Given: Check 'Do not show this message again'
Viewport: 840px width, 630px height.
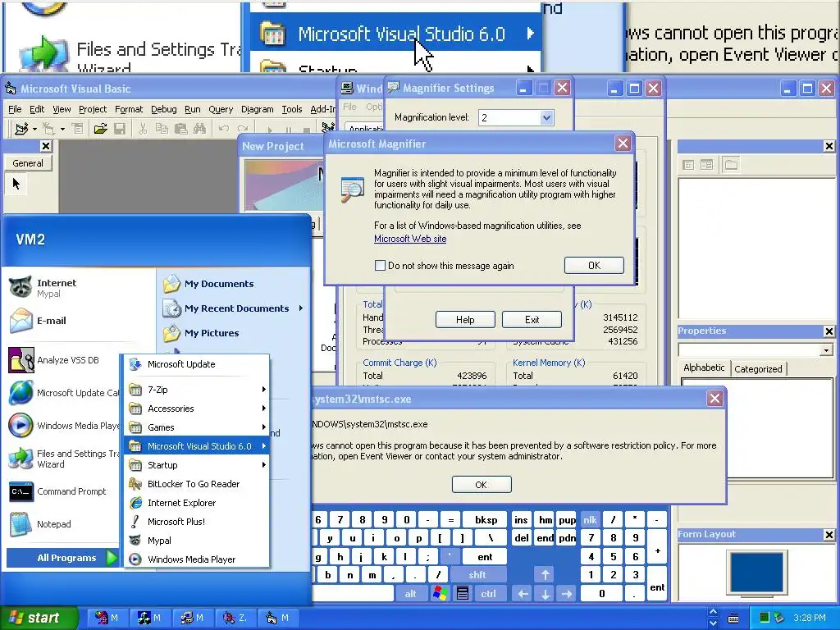Looking at the screenshot, I should click(x=380, y=265).
